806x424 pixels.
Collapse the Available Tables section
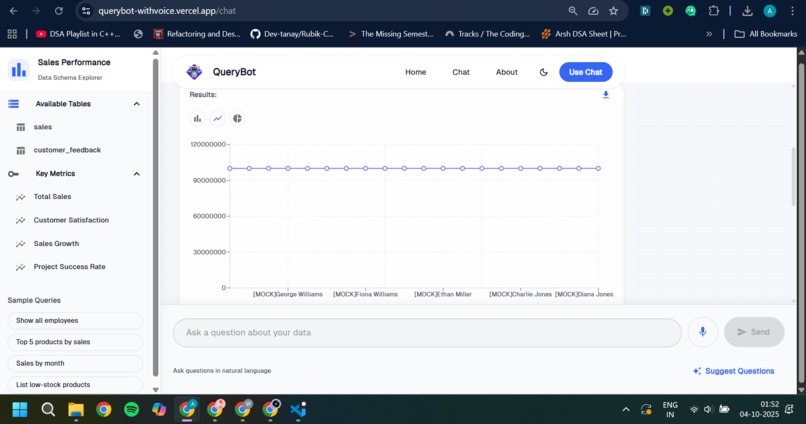pos(137,104)
